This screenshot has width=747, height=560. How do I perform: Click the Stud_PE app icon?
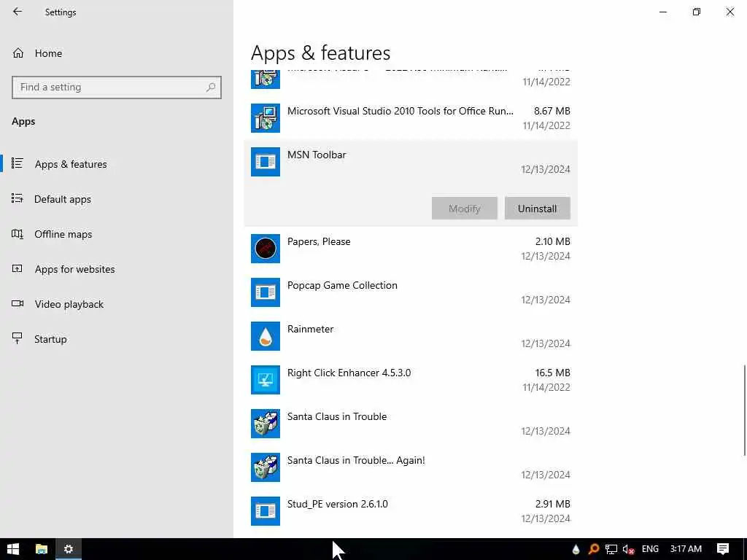tap(266, 511)
